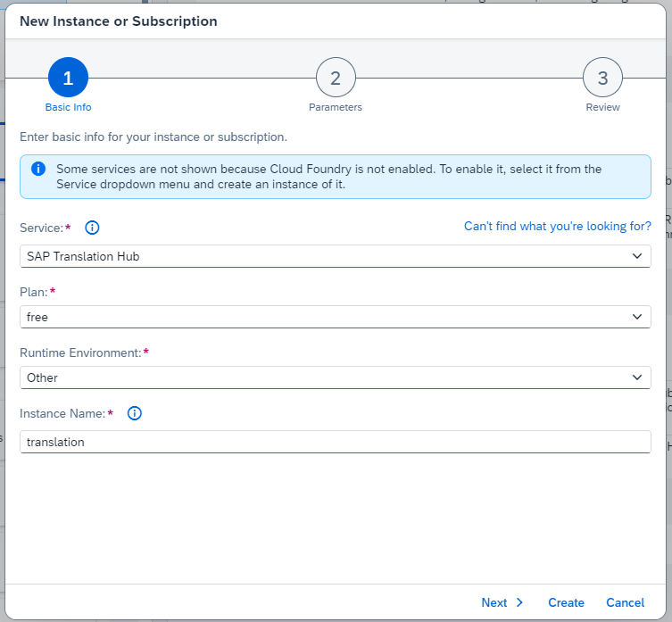Click the Create button
This screenshot has width=672, height=622.
566,602
